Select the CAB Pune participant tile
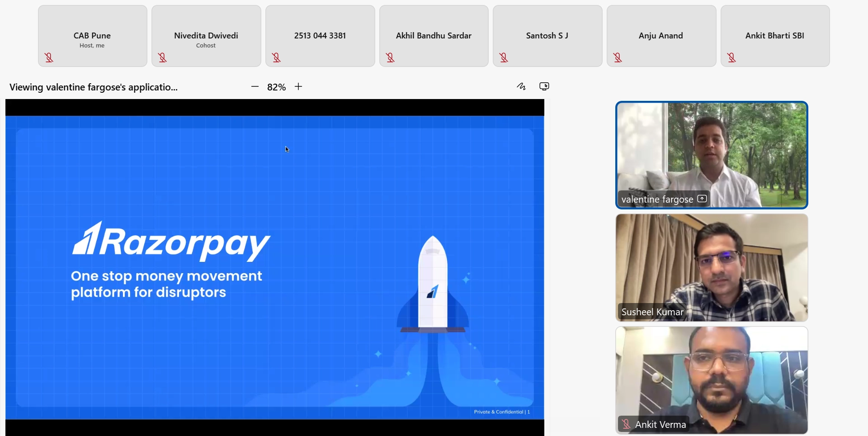The height and width of the screenshot is (436, 868). (x=93, y=36)
